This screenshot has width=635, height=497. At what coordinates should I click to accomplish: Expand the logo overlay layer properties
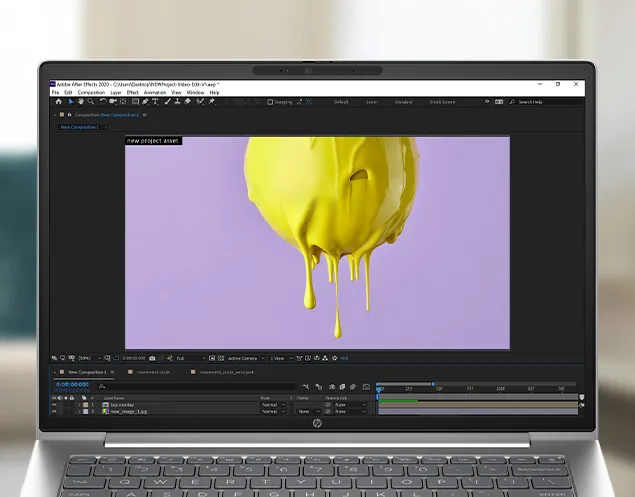(x=79, y=404)
